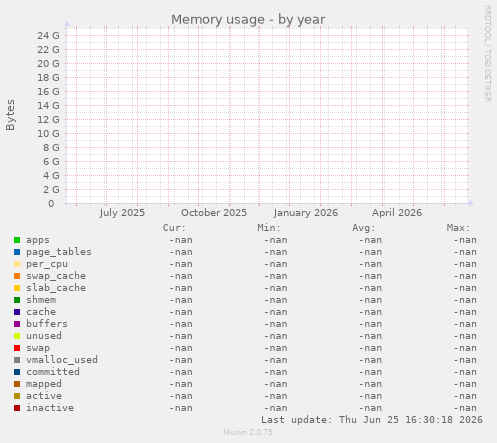The height and width of the screenshot is (443, 497).
Task: Click the Min value for cache
Action: pos(275,312)
